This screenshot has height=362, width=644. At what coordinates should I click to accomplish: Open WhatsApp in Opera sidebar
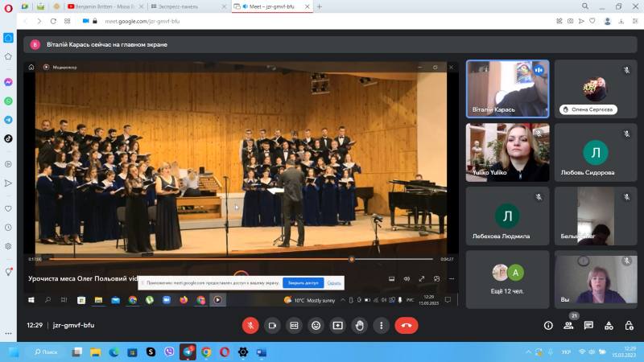[x=8, y=101]
